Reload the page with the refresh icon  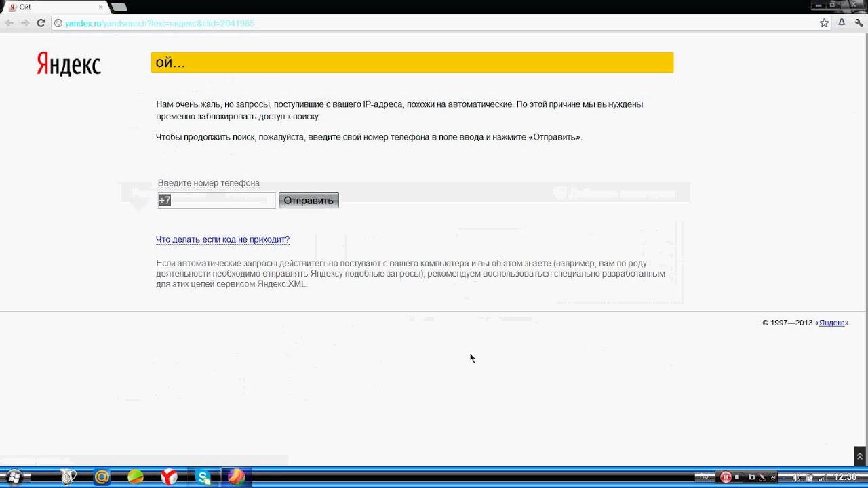[41, 23]
